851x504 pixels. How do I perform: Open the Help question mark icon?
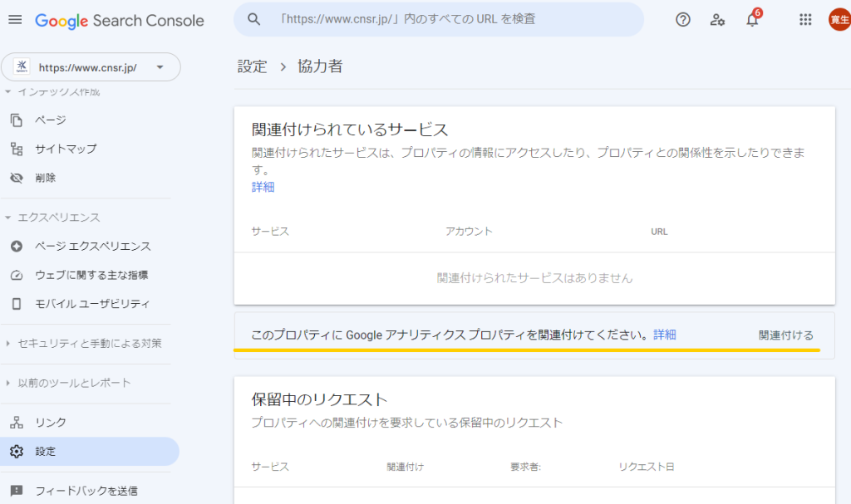point(683,20)
